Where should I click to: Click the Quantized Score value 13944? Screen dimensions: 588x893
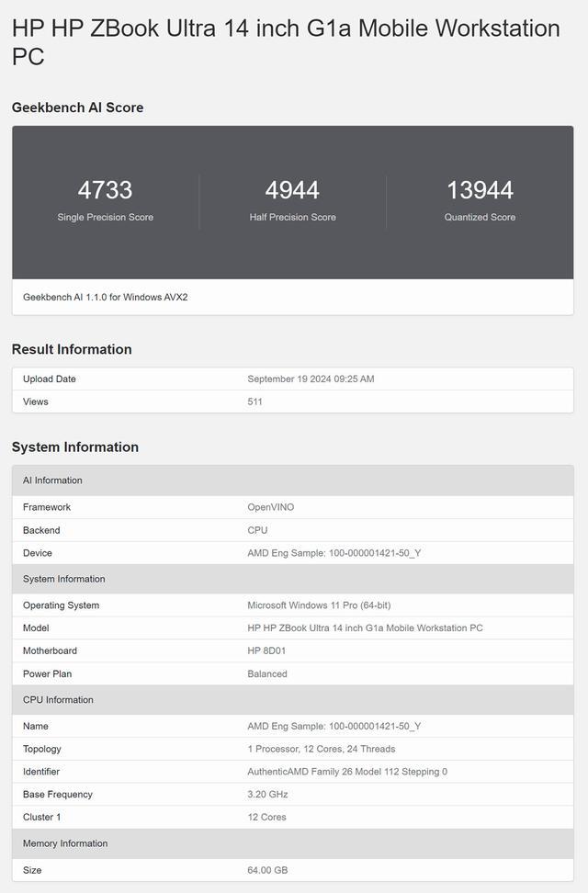[x=480, y=189]
